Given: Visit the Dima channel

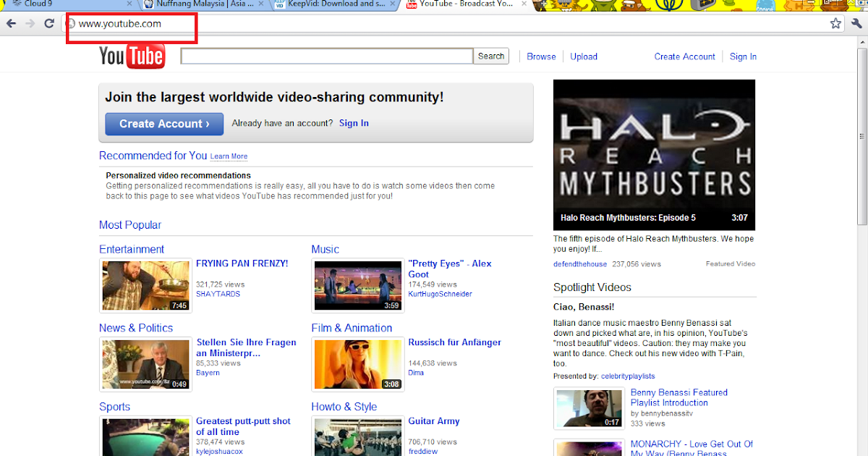Looking at the screenshot, I should pos(416,373).
